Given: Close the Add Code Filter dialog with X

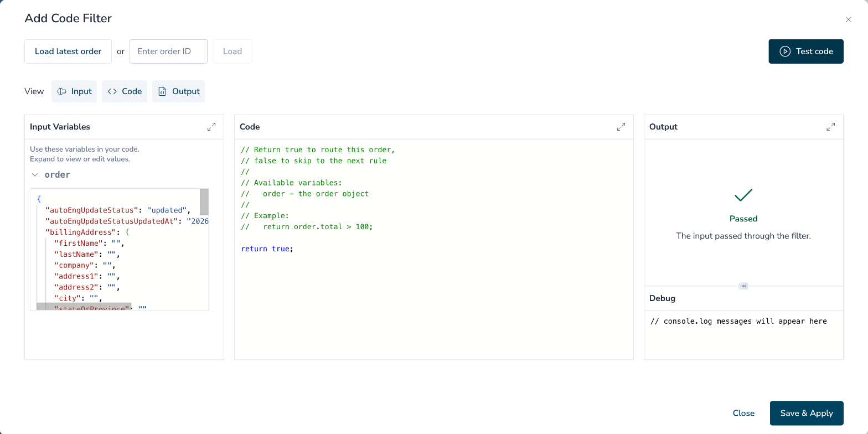Looking at the screenshot, I should 848,19.
